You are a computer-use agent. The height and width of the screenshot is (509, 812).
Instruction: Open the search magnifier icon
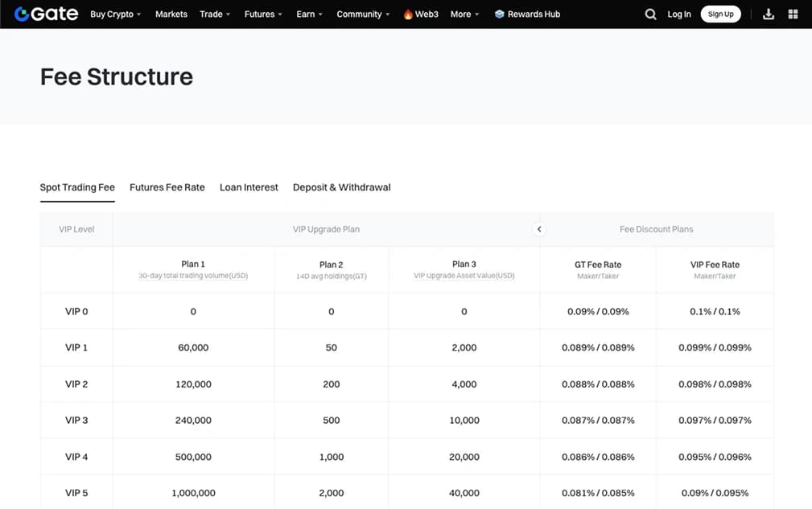[x=650, y=14]
